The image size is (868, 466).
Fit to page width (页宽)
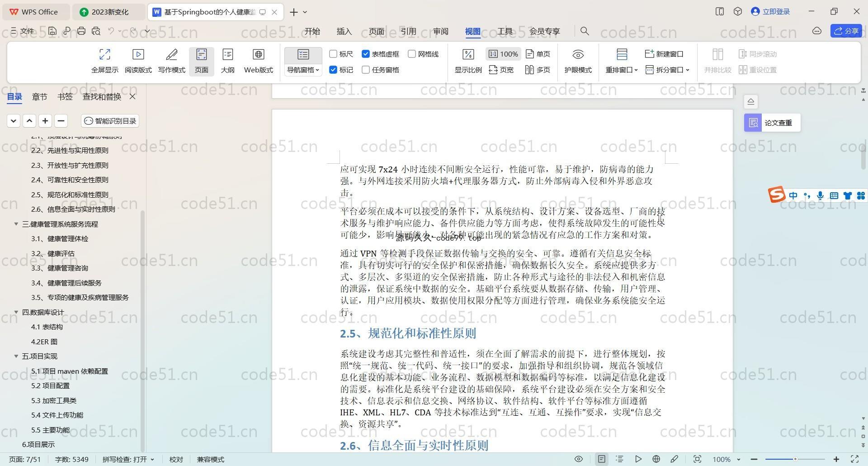(x=501, y=70)
